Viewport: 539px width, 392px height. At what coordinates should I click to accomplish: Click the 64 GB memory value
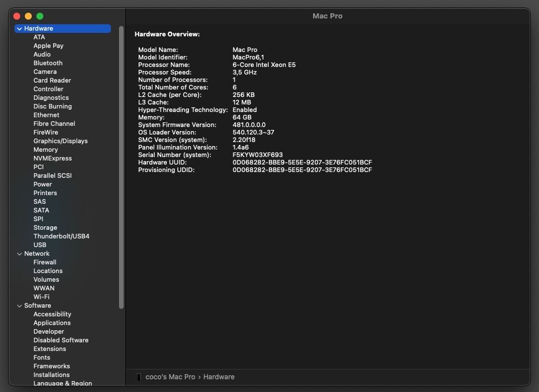(x=242, y=118)
